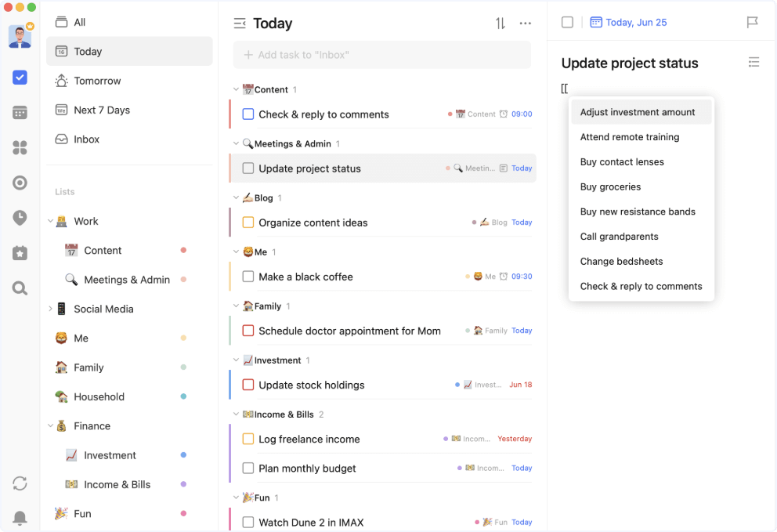
Task: Set priority with the flag icon
Action: [x=753, y=23]
